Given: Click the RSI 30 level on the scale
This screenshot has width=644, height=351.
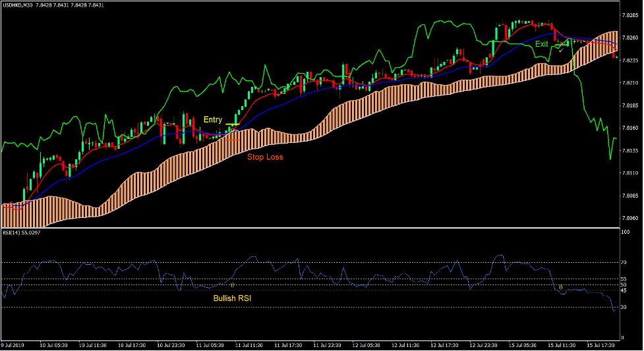Looking at the screenshot, I should point(624,307).
